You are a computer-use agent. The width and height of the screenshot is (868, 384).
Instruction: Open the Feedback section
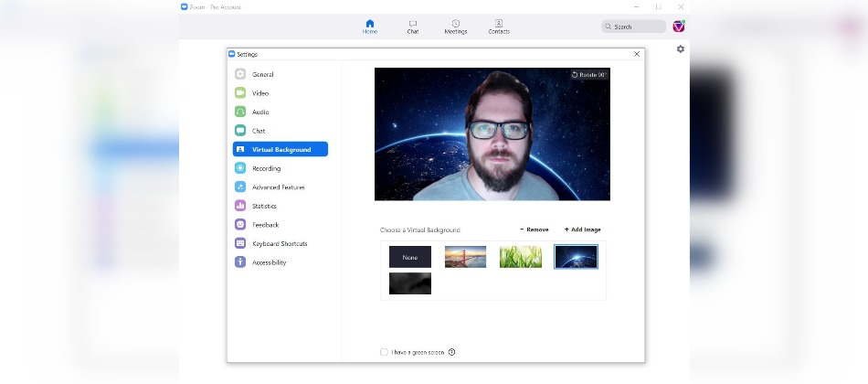(x=265, y=225)
